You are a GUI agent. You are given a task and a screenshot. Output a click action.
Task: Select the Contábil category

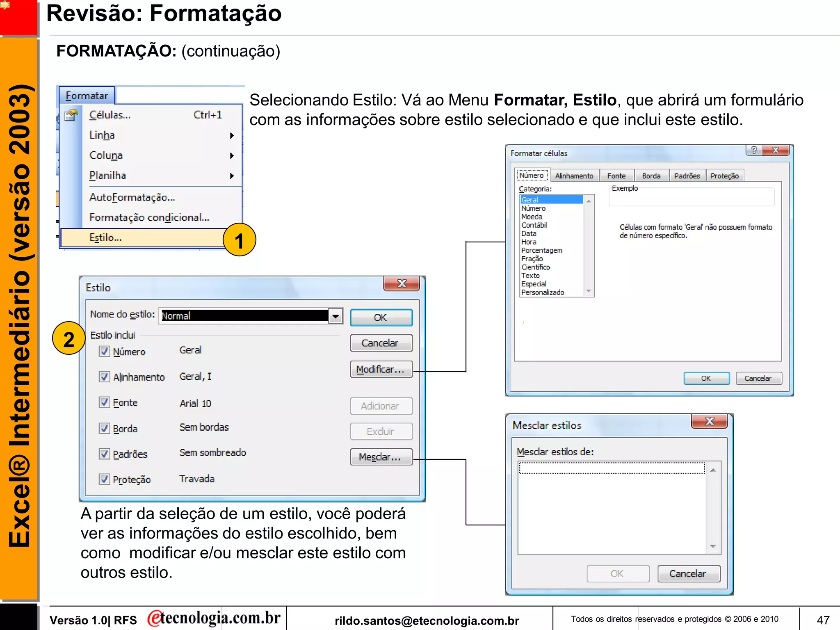(551, 225)
